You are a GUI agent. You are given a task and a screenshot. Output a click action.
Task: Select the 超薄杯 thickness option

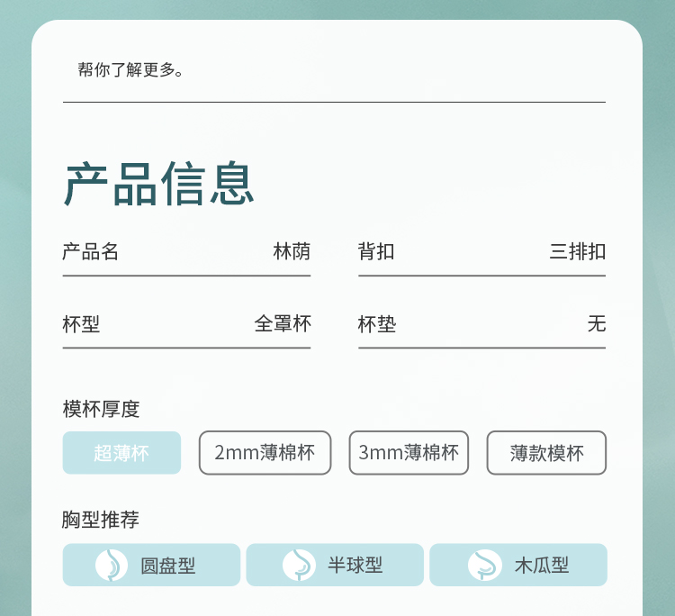(x=121, y=453)
